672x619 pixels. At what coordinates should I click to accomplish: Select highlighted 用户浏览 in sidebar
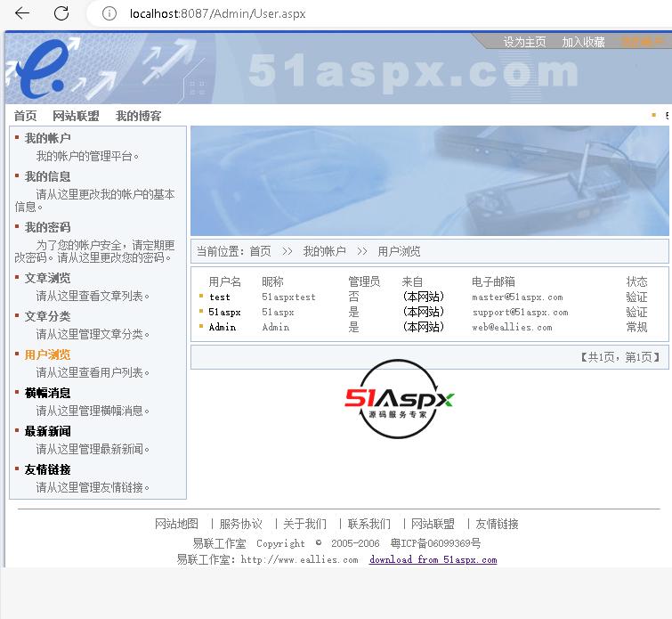(47, 354)
